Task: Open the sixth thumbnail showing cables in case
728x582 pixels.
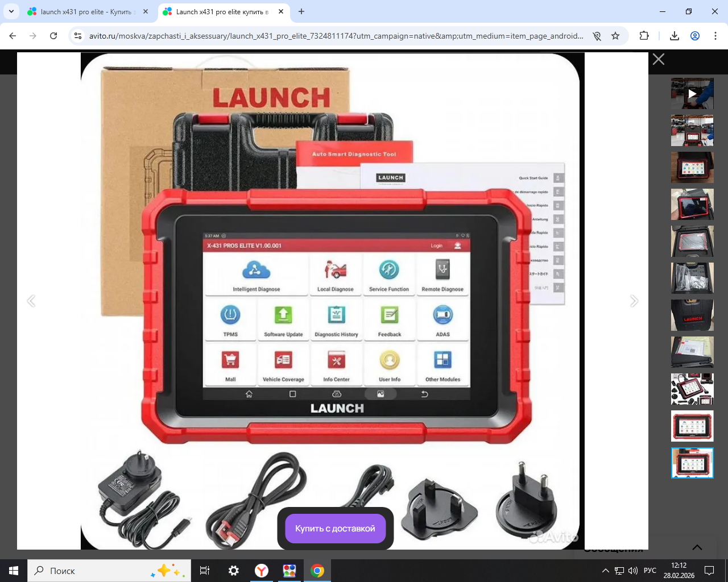Action: click(692, 278)
